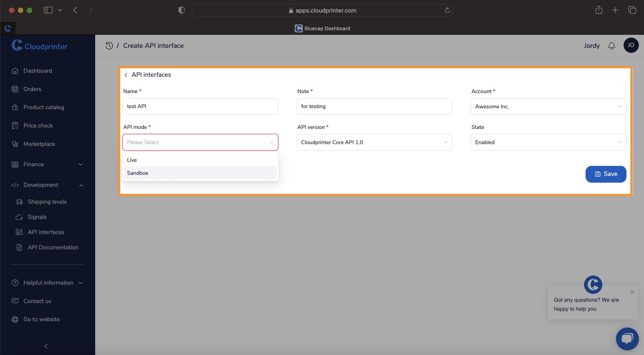This screenshot has height=355, width=644.
Task: Click the API interfaces edit icon
Action: (19, 232)
